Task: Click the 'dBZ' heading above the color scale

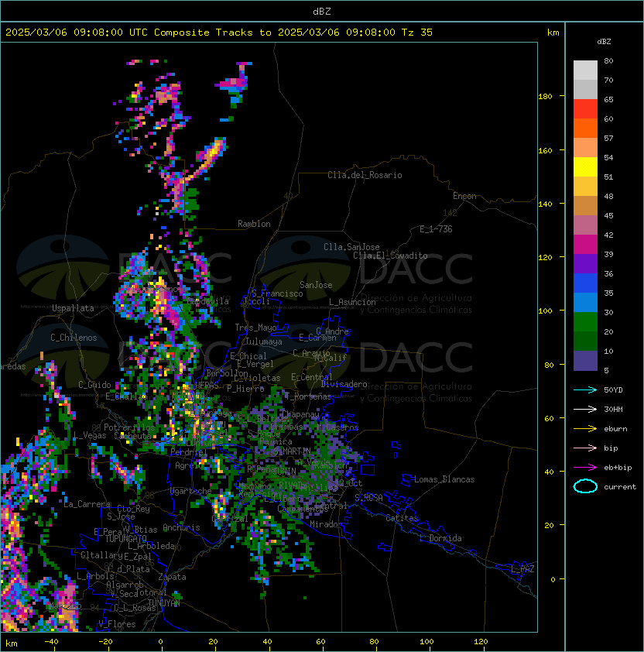Action: click(604, 42)
